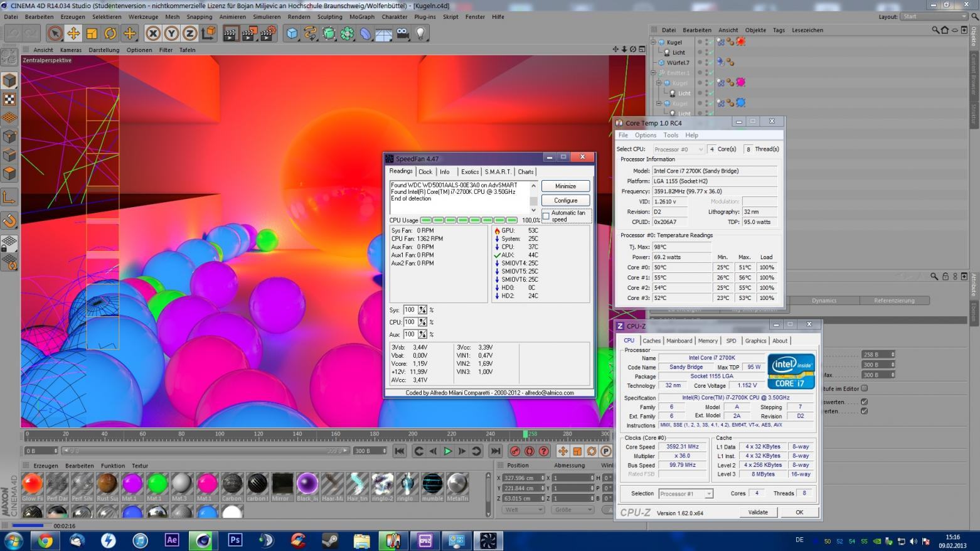Click OK in CPU-Z window

[x=799, y=512]
